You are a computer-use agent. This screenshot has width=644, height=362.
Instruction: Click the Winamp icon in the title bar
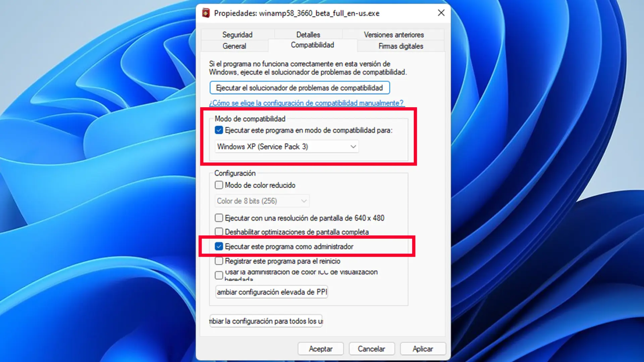[206, 13]
